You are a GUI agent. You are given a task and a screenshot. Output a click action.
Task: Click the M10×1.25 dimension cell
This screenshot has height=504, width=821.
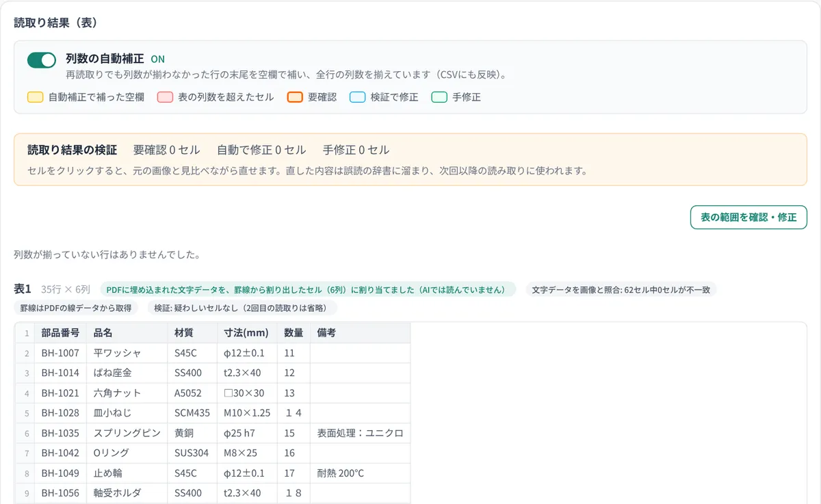pos(246,413)
